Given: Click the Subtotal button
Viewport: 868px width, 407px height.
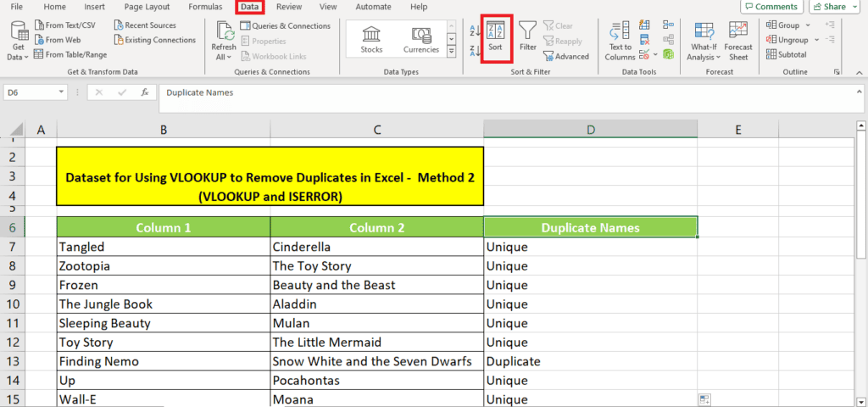Looking at the screenshot, I should point(787,54).
